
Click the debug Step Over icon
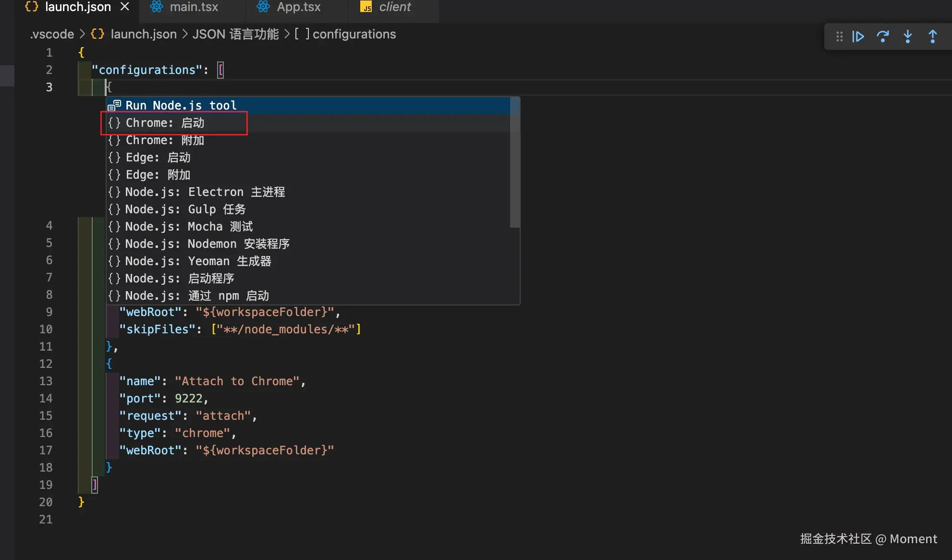coord(882,37)
